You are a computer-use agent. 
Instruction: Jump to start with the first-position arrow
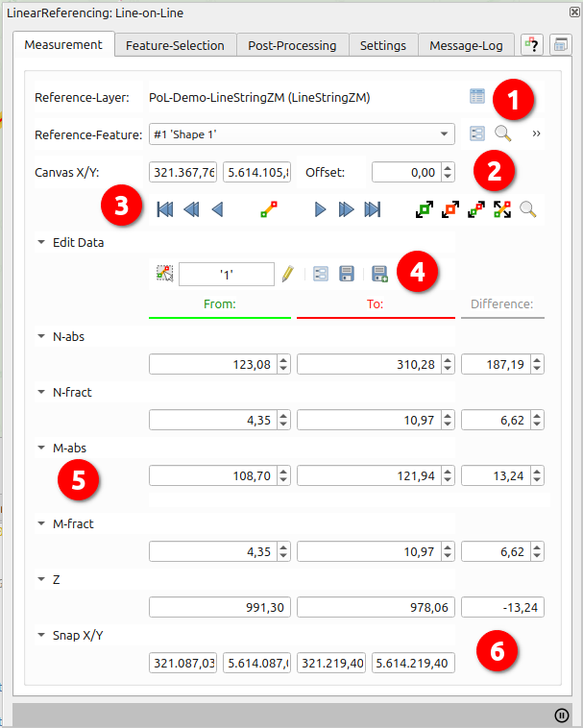pos(164,209)
